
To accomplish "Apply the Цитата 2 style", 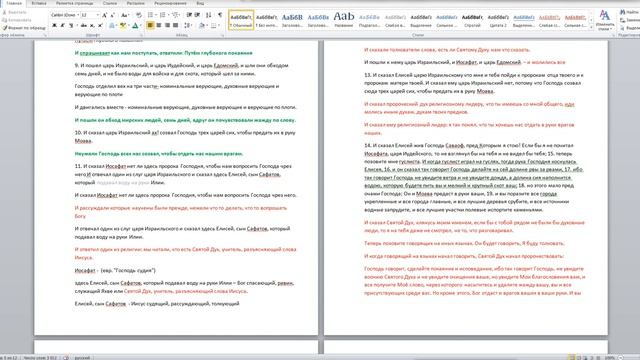I will [498, 20].
